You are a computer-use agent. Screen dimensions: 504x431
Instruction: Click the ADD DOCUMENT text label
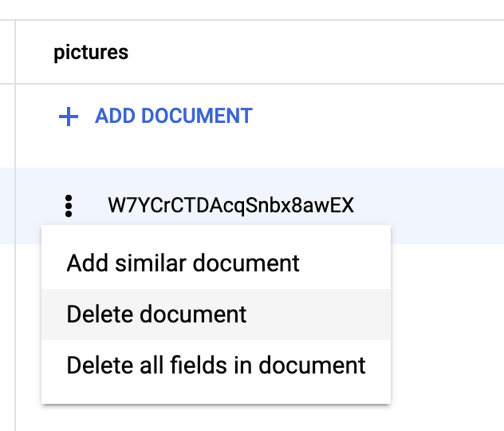click(x=174, y=117)
